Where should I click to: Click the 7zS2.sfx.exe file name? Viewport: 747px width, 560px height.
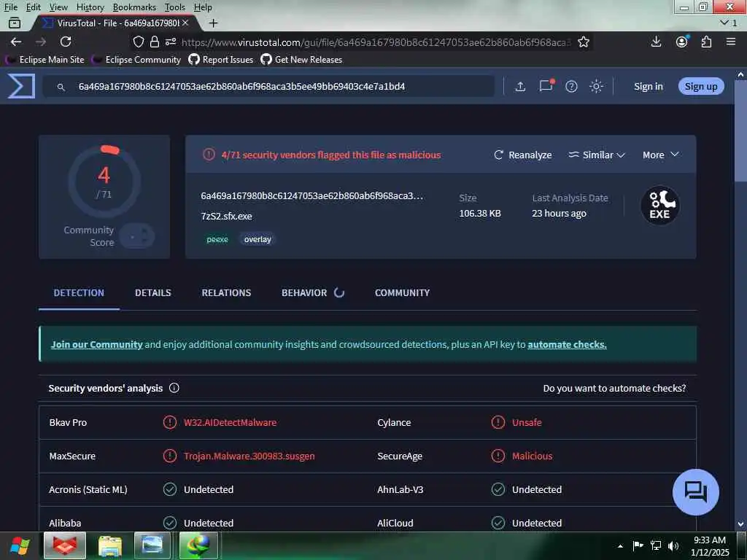pos(226,216)
